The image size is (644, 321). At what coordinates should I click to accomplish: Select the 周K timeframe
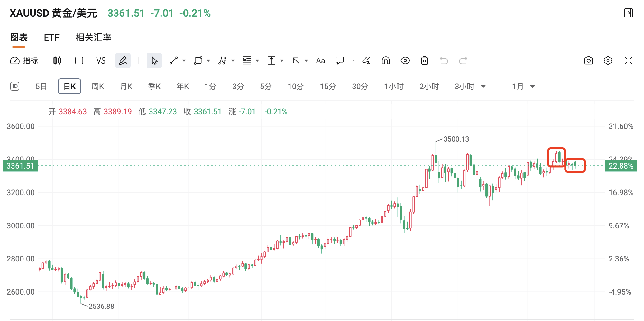[98, 86]
